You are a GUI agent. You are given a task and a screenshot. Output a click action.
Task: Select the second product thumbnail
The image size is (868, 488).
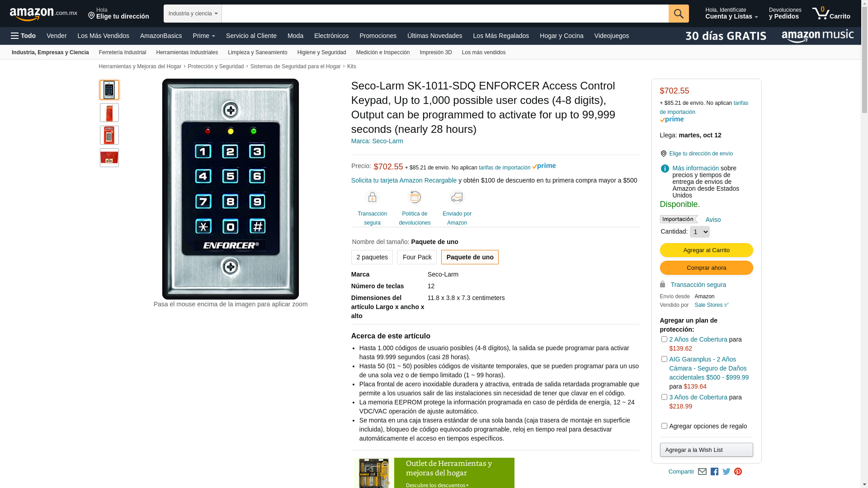point(109,113)
